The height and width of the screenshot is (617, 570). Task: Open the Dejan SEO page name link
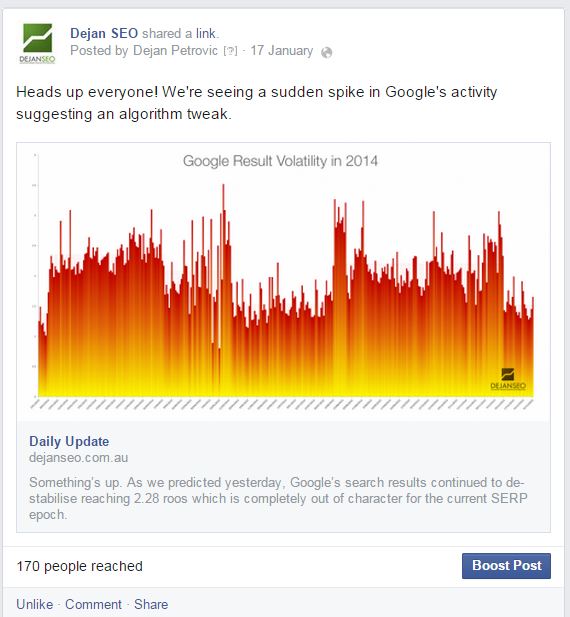point(104,33)
